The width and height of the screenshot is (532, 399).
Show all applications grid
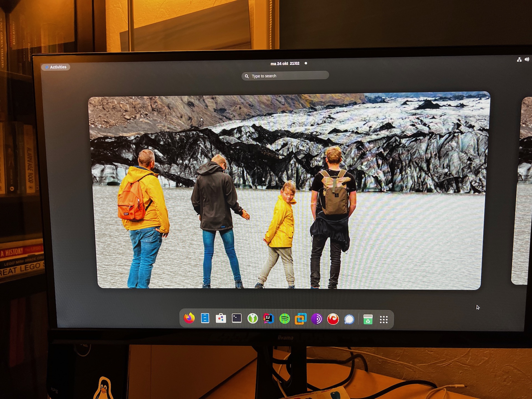(384, 320)
